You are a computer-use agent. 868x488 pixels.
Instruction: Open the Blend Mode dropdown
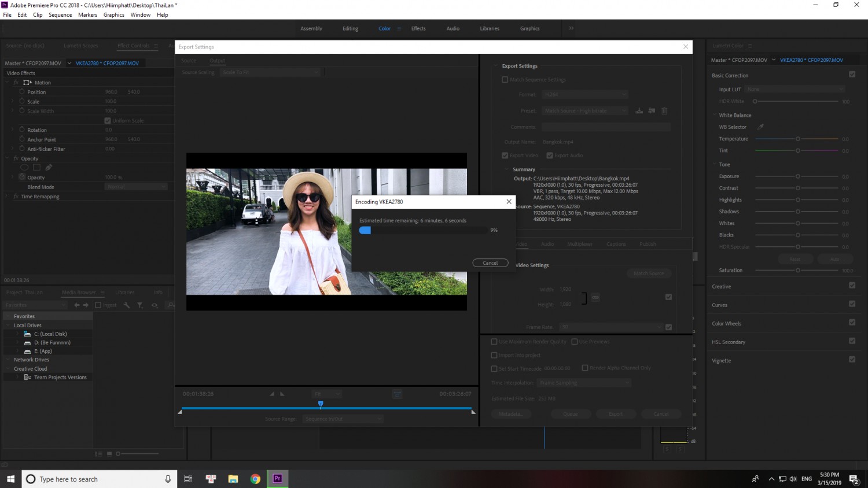point(137,187)
